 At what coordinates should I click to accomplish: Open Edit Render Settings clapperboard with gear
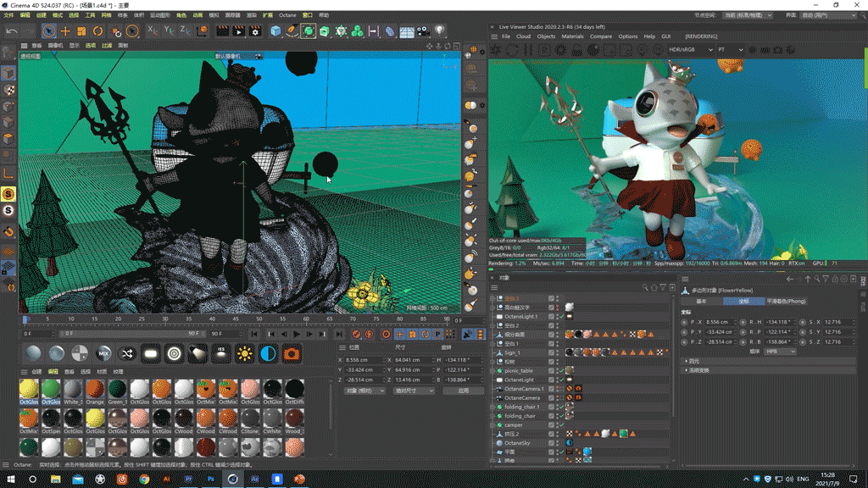tap(254, 31)
